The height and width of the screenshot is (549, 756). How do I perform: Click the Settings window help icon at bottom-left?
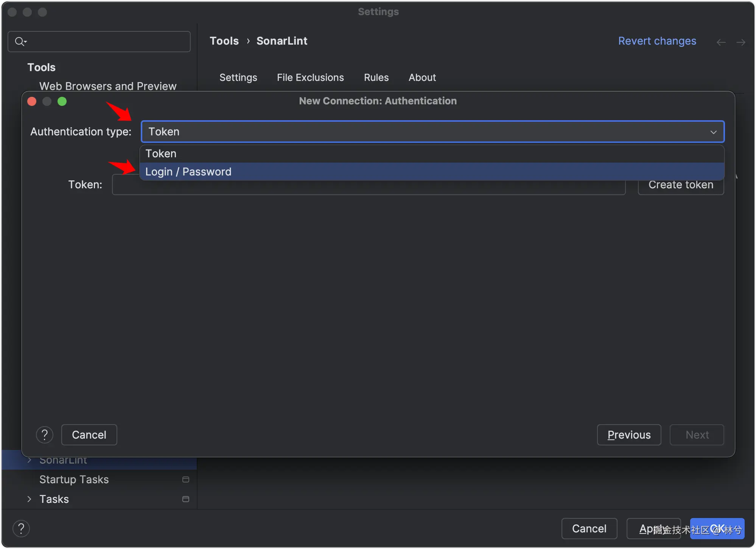click(x=21, y=529)
